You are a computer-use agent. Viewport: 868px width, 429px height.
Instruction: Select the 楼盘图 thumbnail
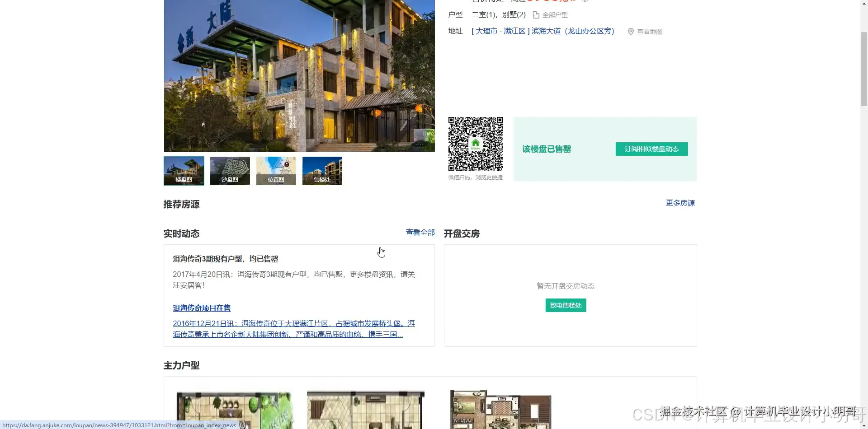(184, 171)
